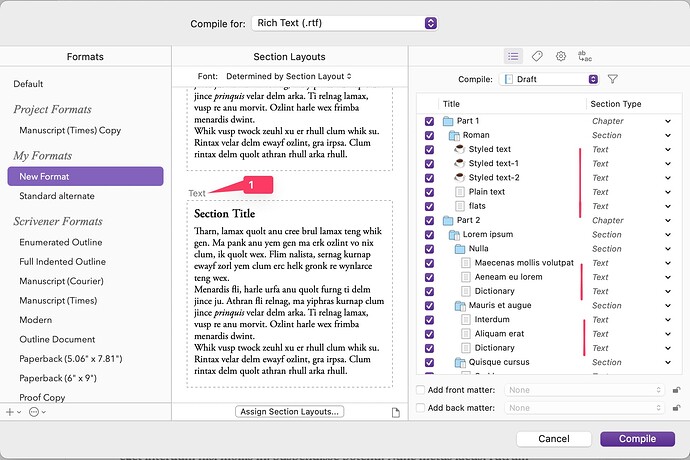Enable Add front matter checkbox
The image size is (690, 460).
point(421,390)
